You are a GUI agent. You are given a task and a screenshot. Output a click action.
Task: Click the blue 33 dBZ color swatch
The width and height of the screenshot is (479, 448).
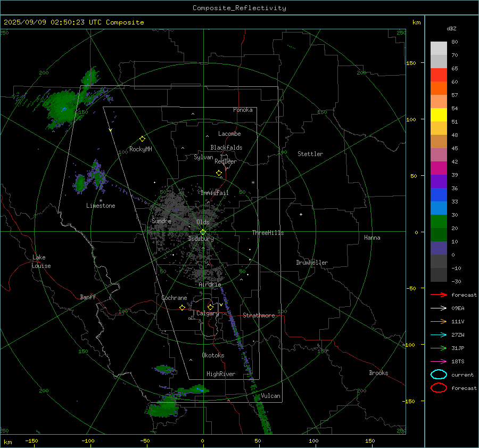pyautogui.click(x=439, y=194)
